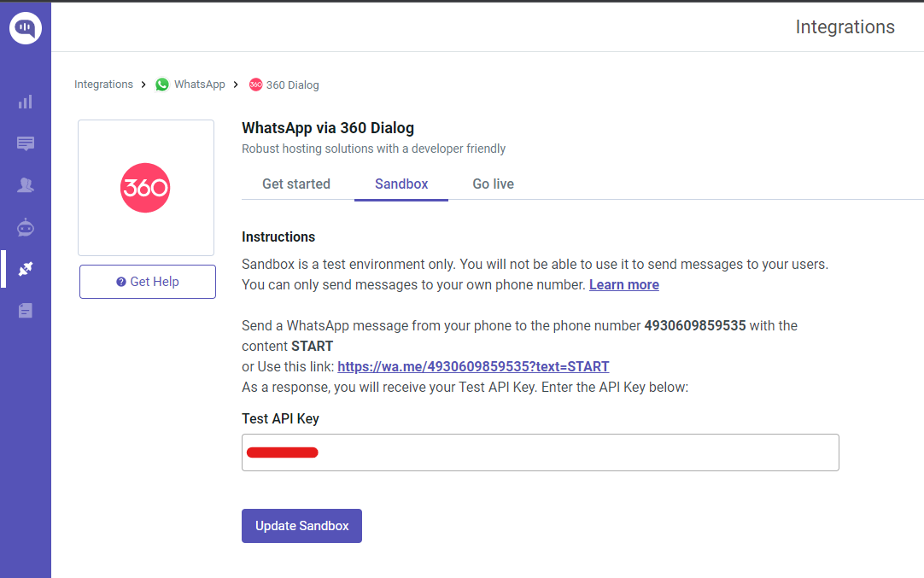
Task: Open the analytics bar chart icon
Action: tap(26, 102)
